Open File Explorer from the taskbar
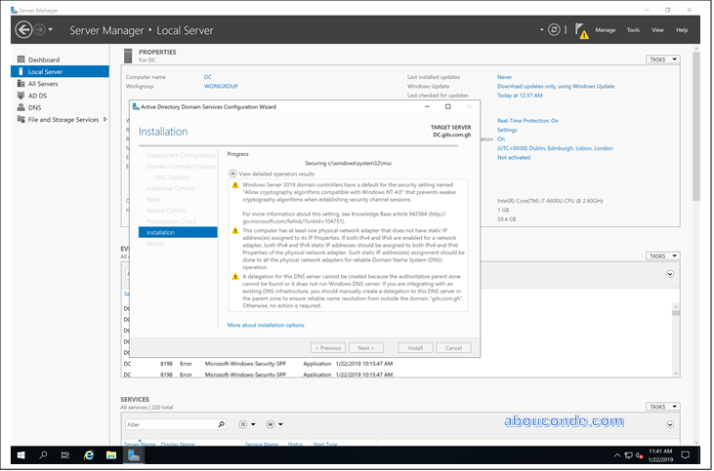 [x=111, y=456]
